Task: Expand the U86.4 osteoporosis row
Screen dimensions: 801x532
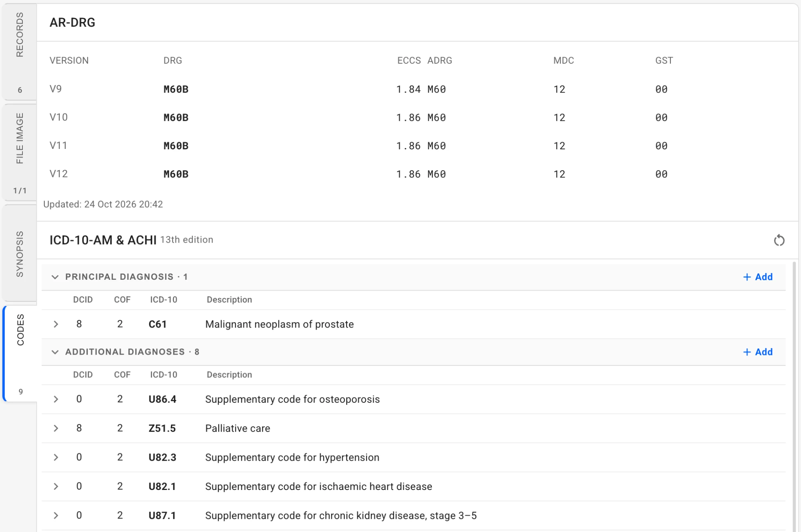Action: click(56, 399)
